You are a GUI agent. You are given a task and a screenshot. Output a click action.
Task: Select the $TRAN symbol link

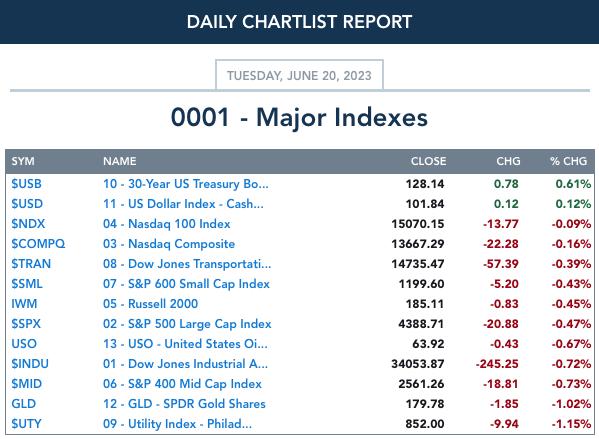[31, 264]
